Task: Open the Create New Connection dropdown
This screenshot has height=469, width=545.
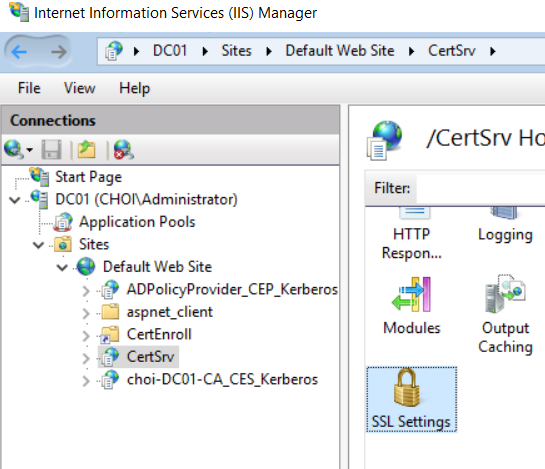Action: [18, 149]
